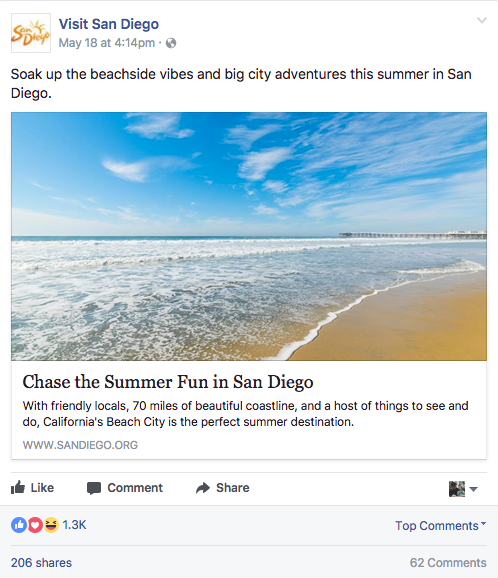Viewport: 498px width, 578px height.
Task: Click the Visit San Diego logo avatar
Action: point(31,33)
